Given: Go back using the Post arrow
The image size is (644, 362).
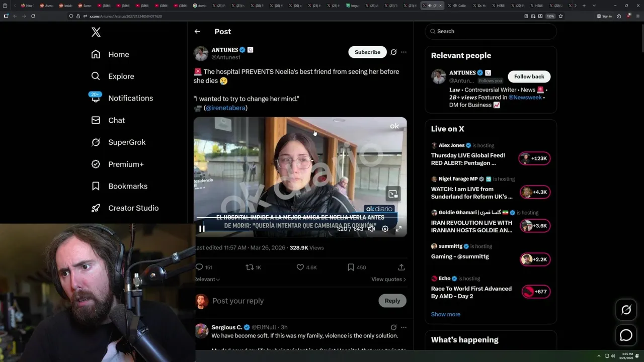Looking at the screenshot, I should pyautogui.click(x=197, y=31).
